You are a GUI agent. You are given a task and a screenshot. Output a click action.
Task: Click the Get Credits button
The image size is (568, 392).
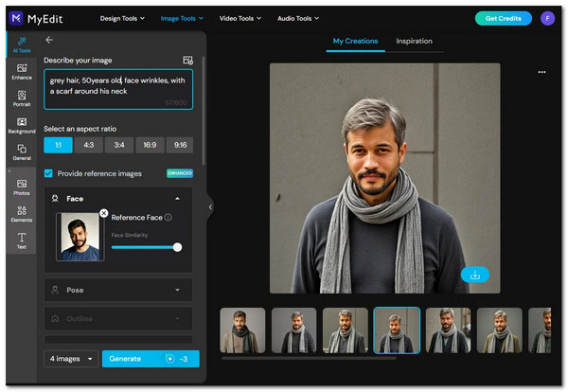[503, 18]
